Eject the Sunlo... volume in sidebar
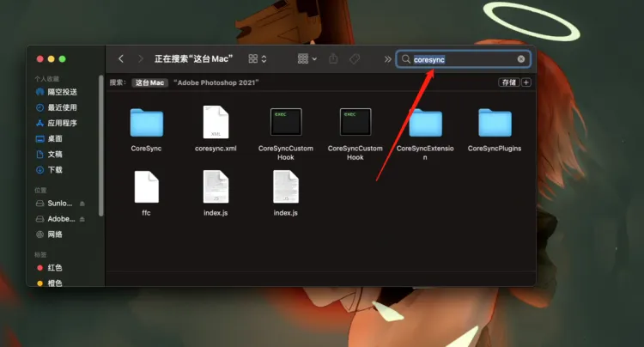The image size is (644, 347). tap(82, 204)
